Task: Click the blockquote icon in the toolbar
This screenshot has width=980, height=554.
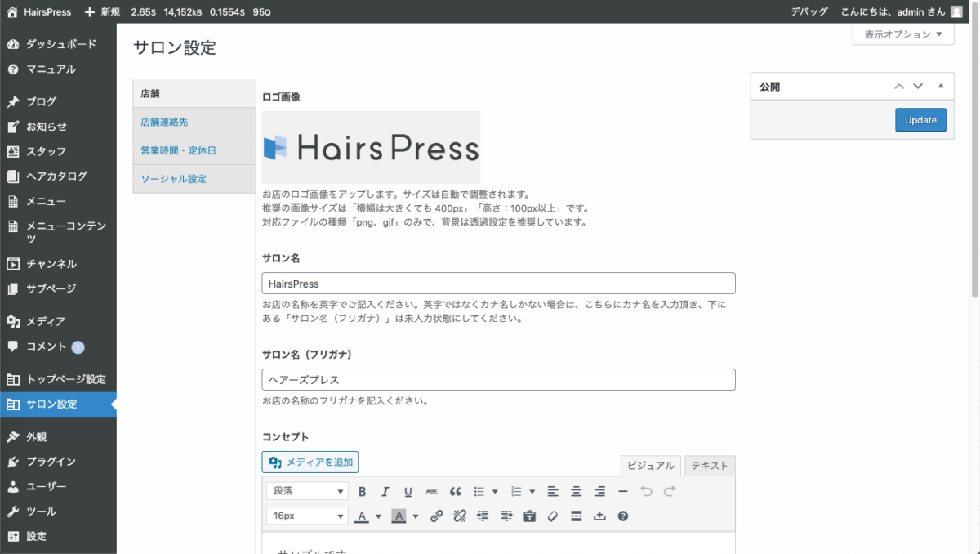Action: coord(456,491)
